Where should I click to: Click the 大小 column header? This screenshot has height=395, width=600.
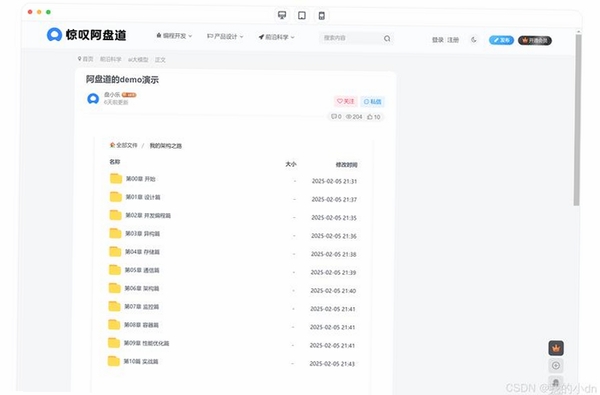(290, 164)
